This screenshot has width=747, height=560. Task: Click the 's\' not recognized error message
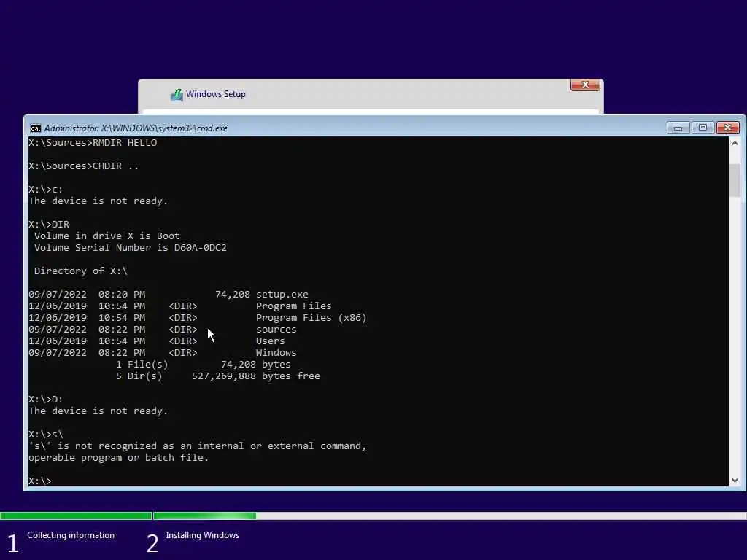(197, 446)
